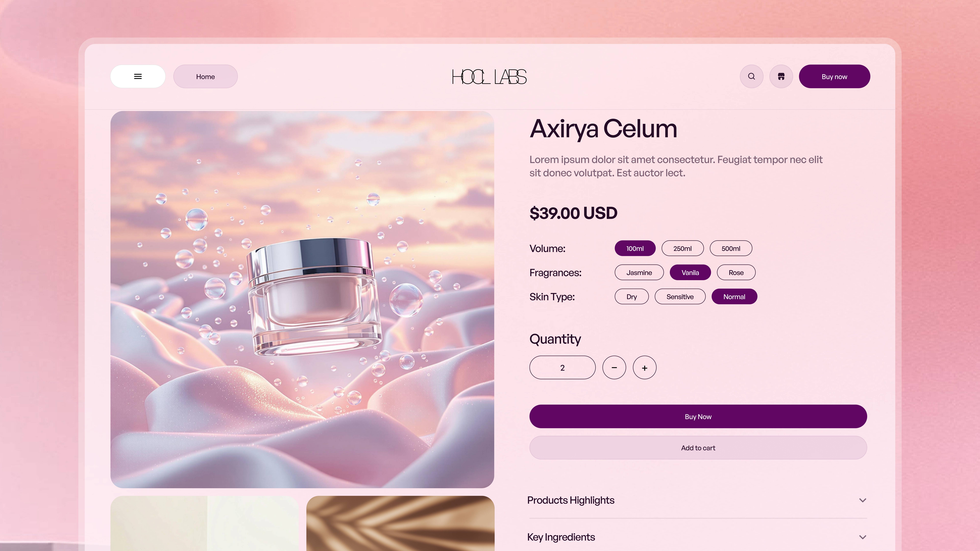
Task: Select the 250ml volume option
Action: pos(683,248)
